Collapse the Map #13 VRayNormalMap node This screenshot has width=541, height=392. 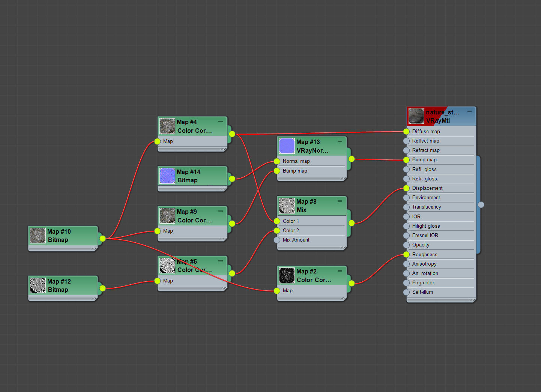[340, 141]
